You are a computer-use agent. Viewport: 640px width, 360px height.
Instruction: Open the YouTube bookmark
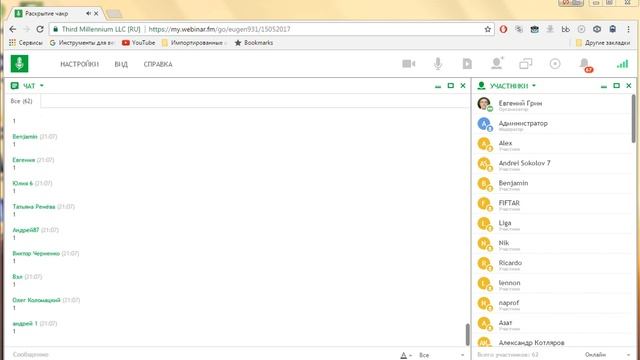(139, 42)
